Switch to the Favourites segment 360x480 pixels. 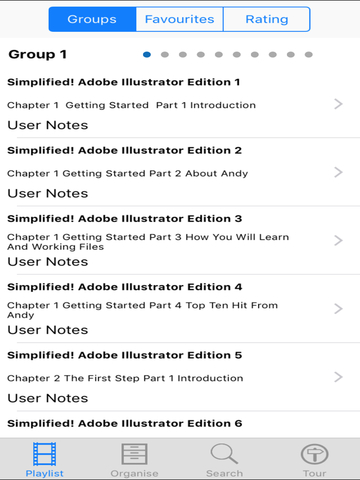(179, 19)
